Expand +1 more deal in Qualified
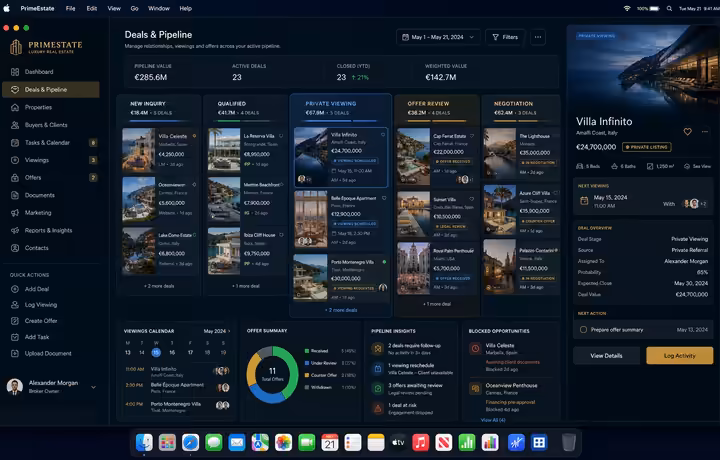 click(x=246, y=286)
